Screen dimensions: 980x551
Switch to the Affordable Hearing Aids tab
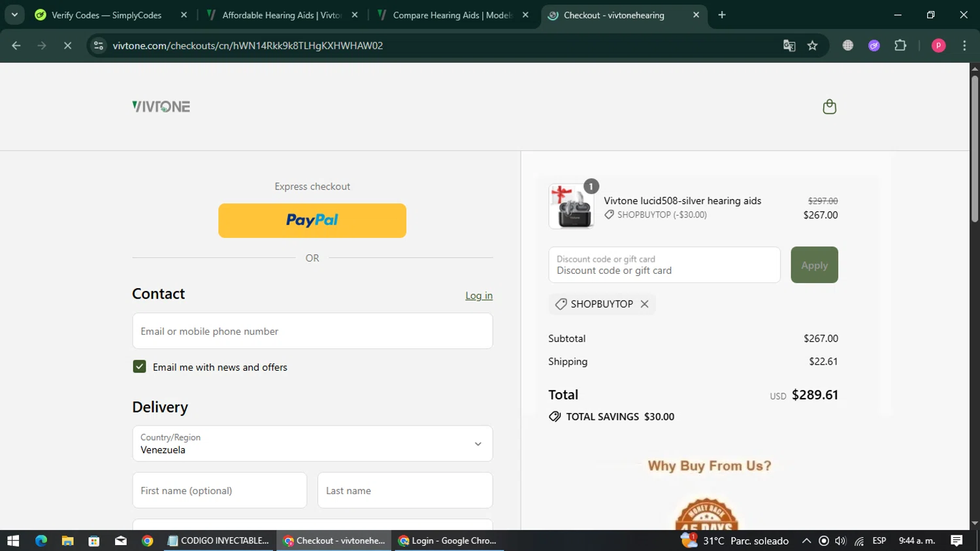click(x=281, y=15)
